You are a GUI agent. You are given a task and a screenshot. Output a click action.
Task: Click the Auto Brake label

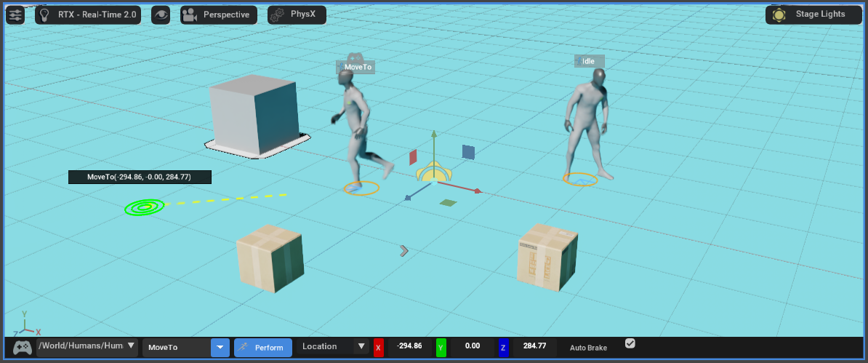(588, 348)
